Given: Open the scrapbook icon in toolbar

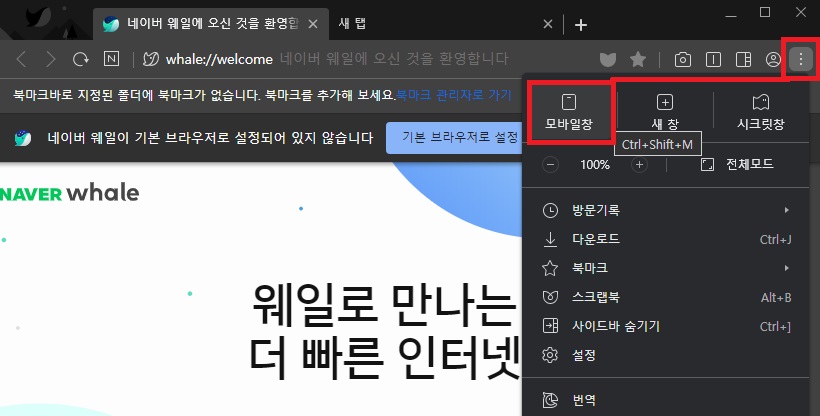Looking at the screenshot, I should (x=608, y=60).
